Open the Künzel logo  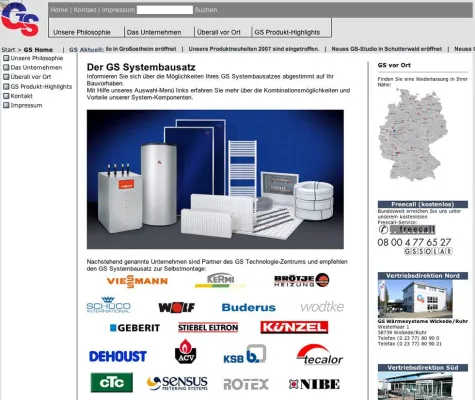coord(294,327)
